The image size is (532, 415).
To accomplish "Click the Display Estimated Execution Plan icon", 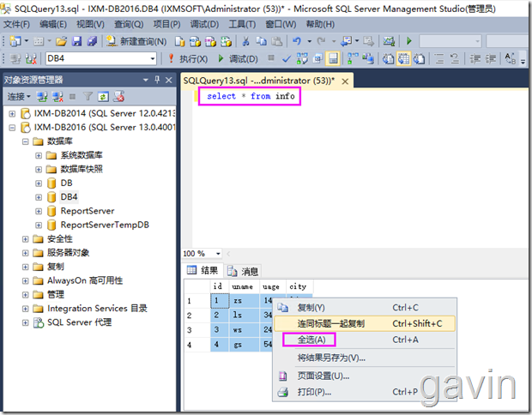I will tap(302, 58).
